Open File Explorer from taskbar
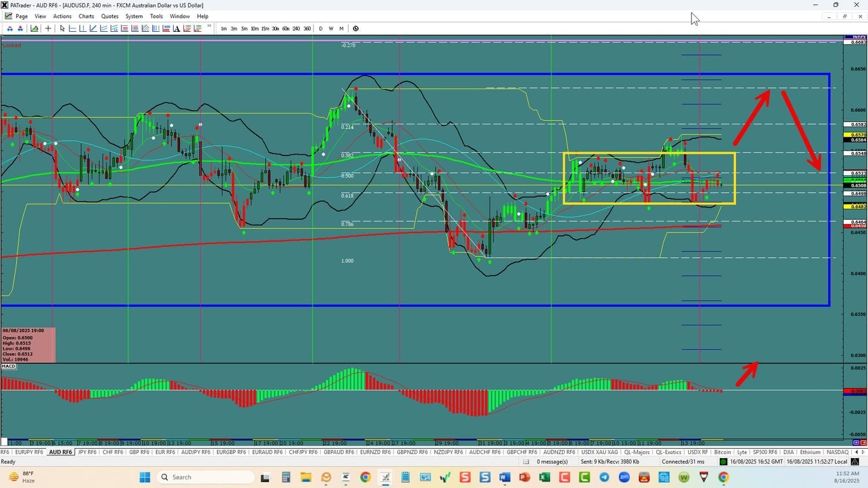The height and width of the screenshot is (488, 868). 306,477
